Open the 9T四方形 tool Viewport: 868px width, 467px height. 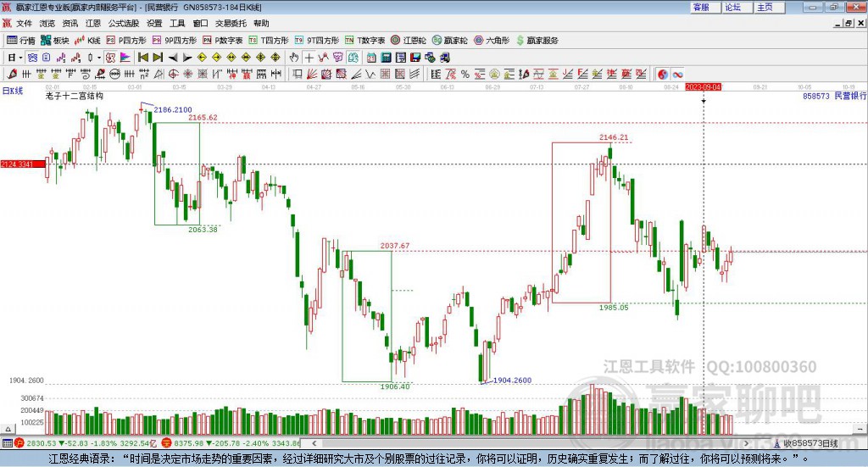[x=317, y=41]
